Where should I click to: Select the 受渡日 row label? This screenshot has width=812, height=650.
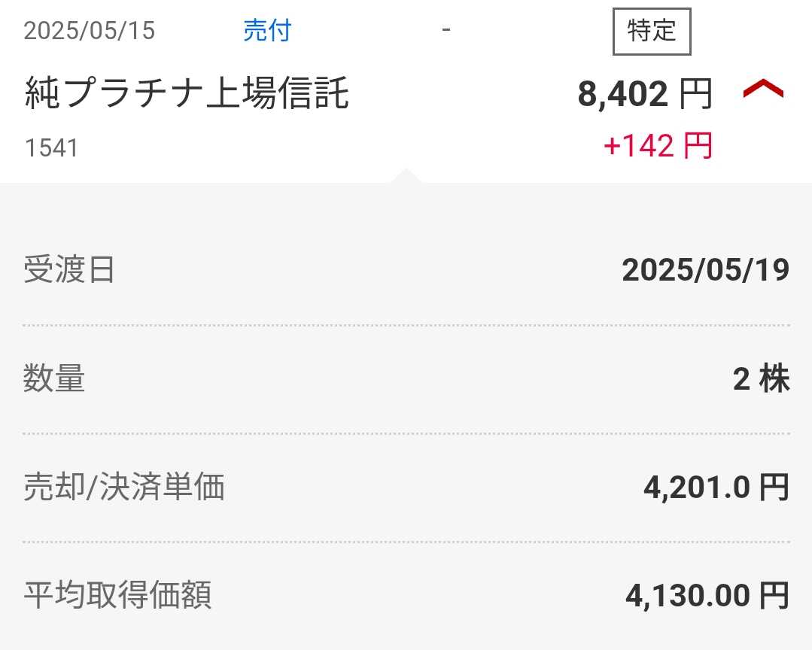[x=69, y=269]
